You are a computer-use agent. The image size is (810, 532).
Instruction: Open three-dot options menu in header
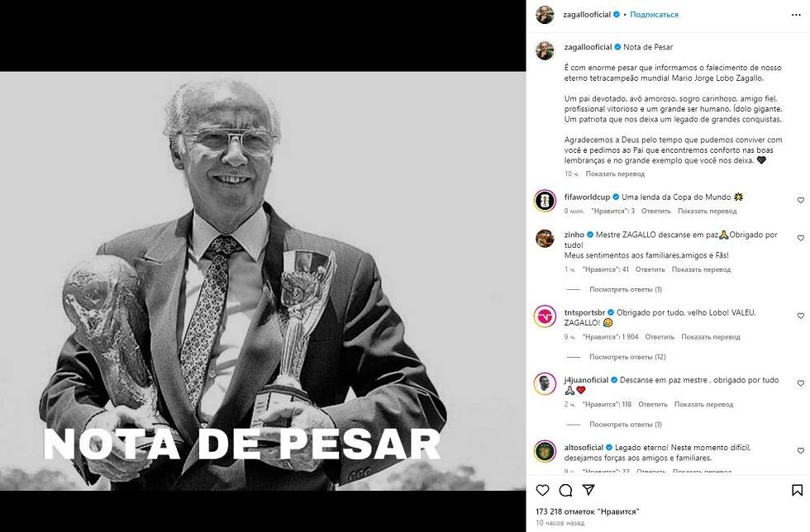[x=796, y=15]
